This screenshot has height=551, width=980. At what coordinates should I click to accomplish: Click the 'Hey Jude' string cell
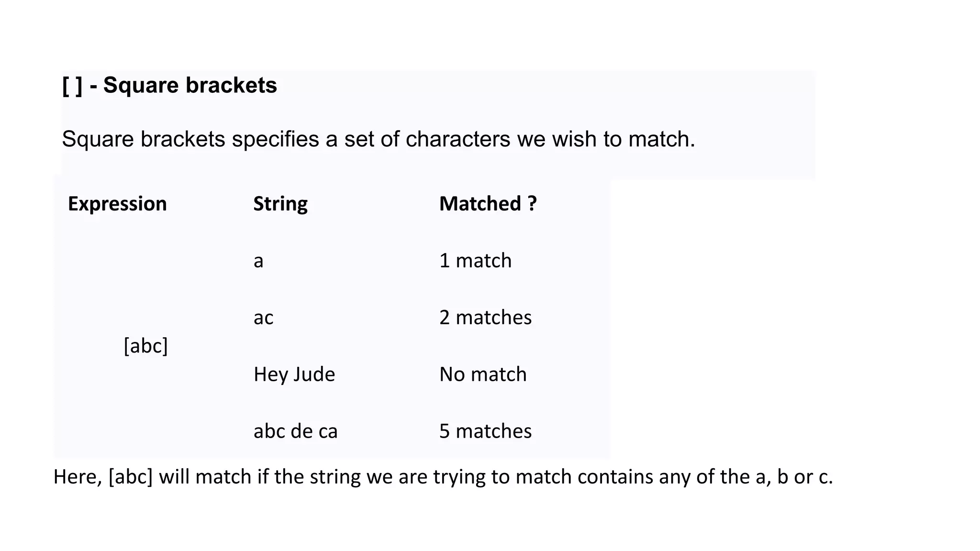point(294,375)
